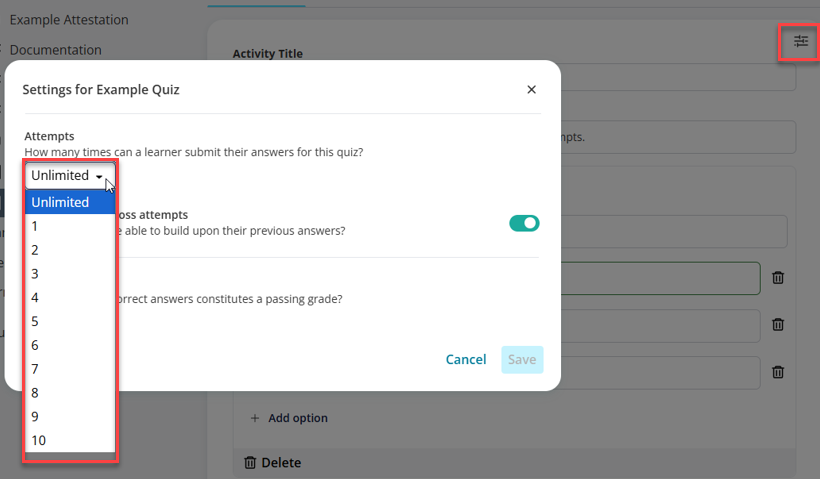Click the Add option link
Screen dimensions: 820x479
coord(298,418)
